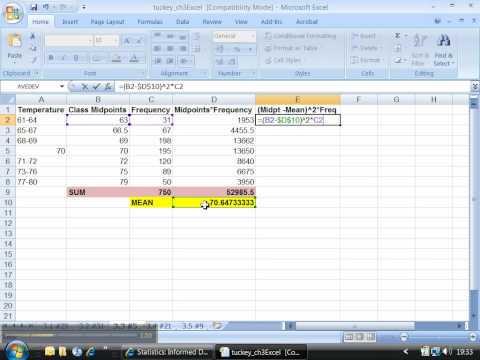Click the zoom out minus button
Viewport: 480px width, 360px height.
tap(403, 337)
